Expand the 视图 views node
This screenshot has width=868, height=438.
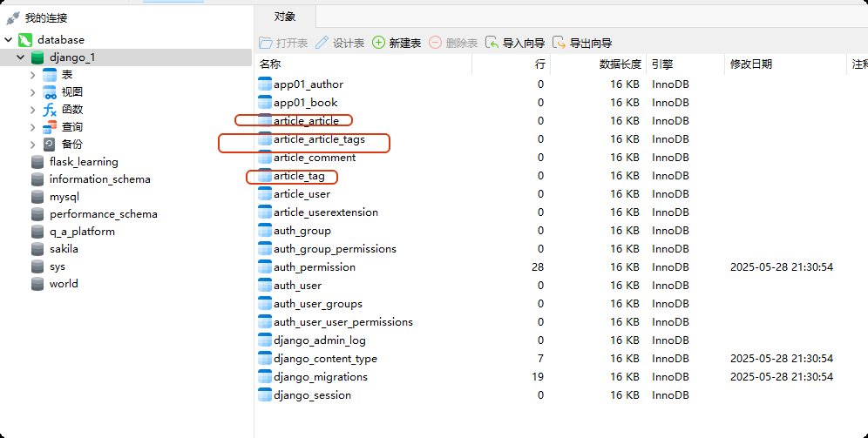coord(32,92)
